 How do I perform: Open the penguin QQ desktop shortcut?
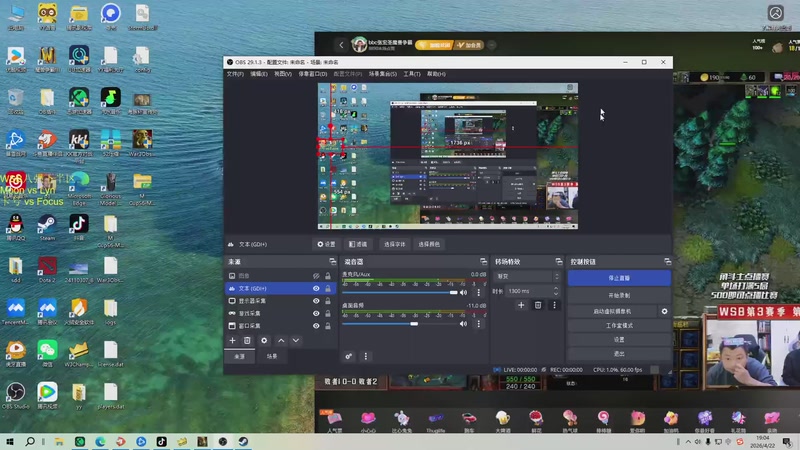tap(15, 227)
